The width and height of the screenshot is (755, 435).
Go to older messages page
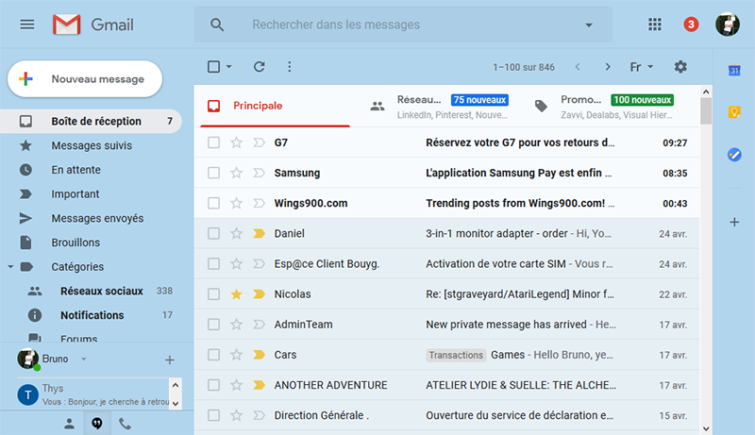[x=608, y=67]
